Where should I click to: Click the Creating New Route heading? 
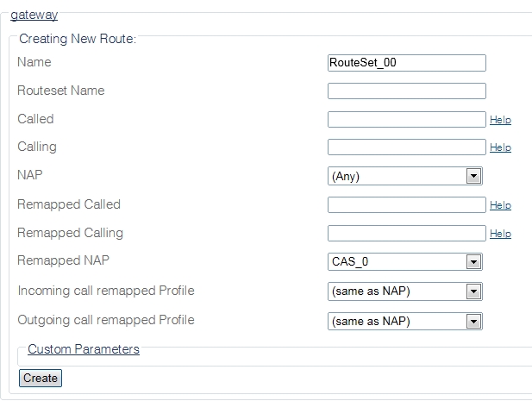[x=78, y=39]
